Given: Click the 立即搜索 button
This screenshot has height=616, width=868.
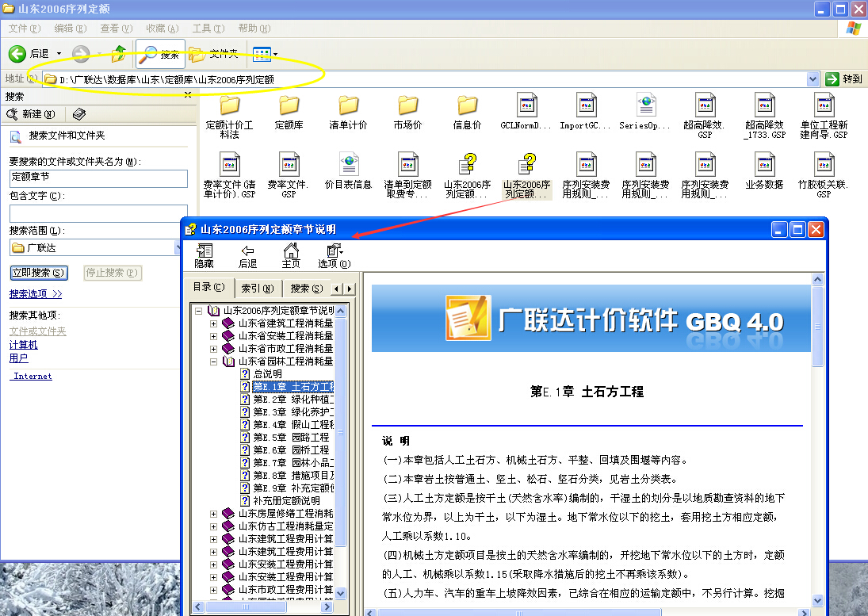Looking at the screenshot, I should coord(39,273).
